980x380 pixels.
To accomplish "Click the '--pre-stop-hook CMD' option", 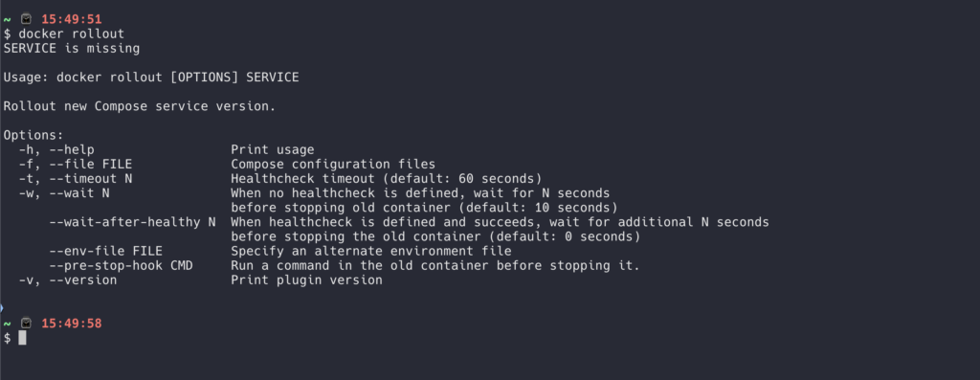I will 122,266.
